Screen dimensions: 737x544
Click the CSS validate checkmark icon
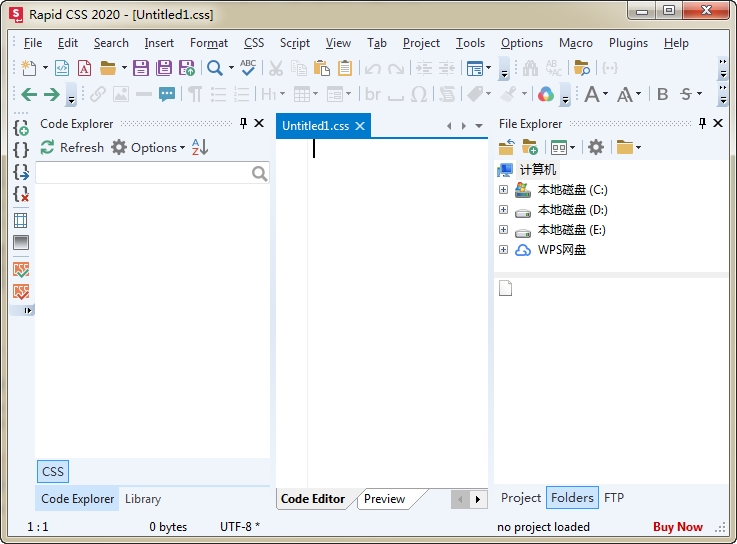click(21, 269)
